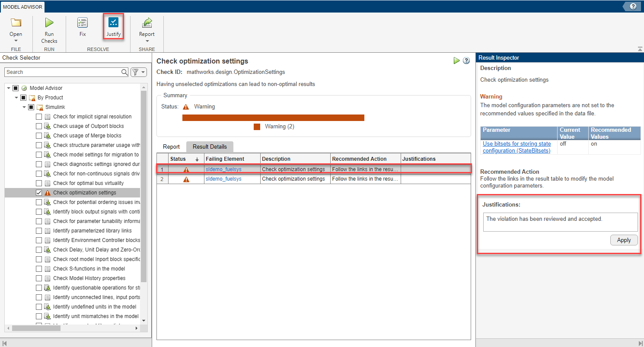Open the Fix checklist icon in Resolve

pyautogui.click(x=83, y=23)
